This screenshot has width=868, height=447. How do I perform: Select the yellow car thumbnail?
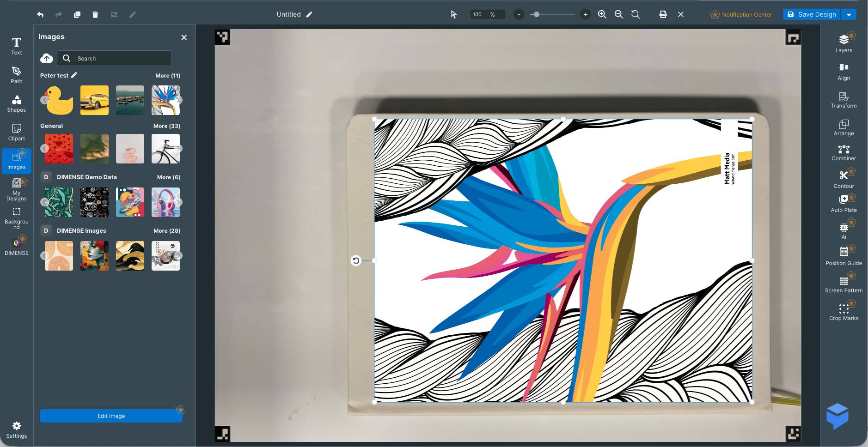(95, 100)
